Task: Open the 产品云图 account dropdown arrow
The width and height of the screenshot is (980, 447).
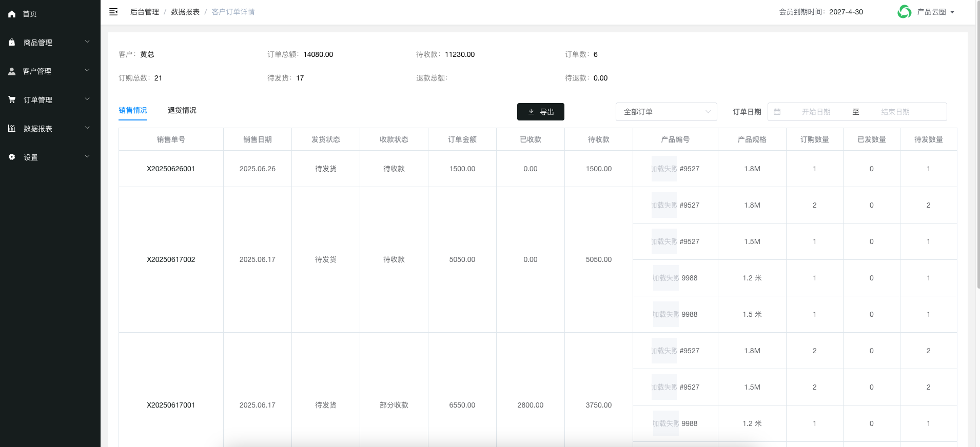Action: point(952,12)
